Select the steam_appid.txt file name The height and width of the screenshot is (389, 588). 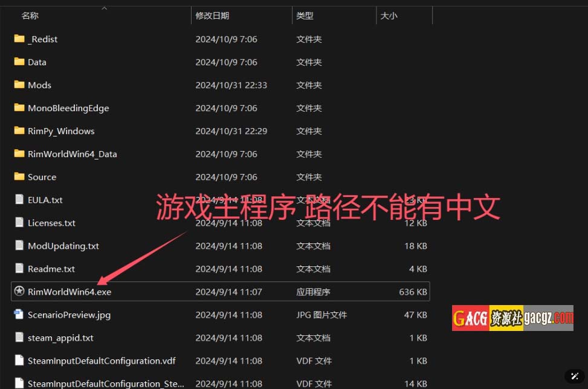click(60, 338)
